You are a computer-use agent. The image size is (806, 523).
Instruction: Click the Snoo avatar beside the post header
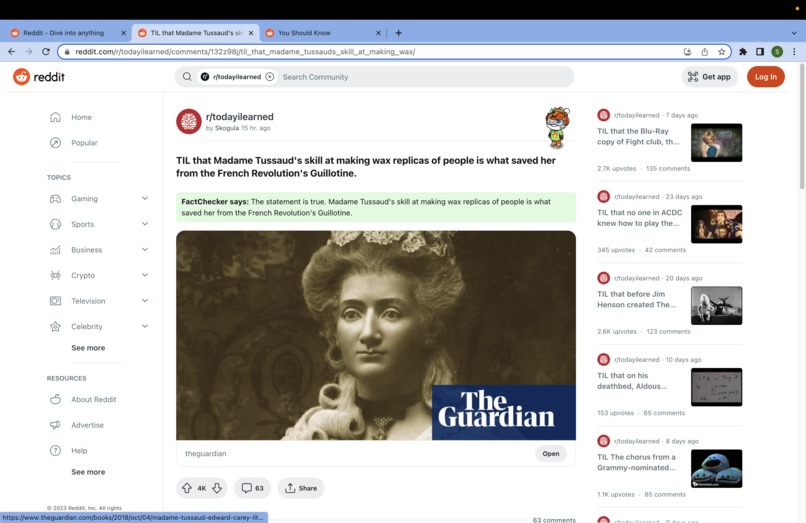[x=557, y=127]
